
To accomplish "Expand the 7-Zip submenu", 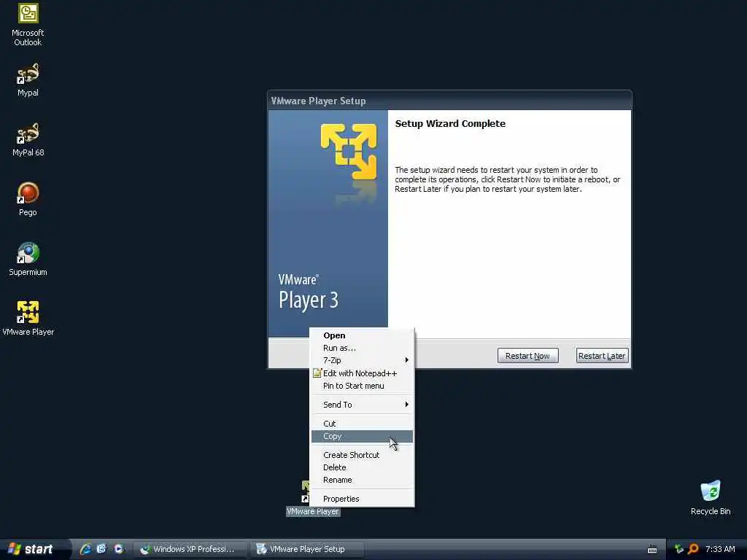I will point(362,360).
